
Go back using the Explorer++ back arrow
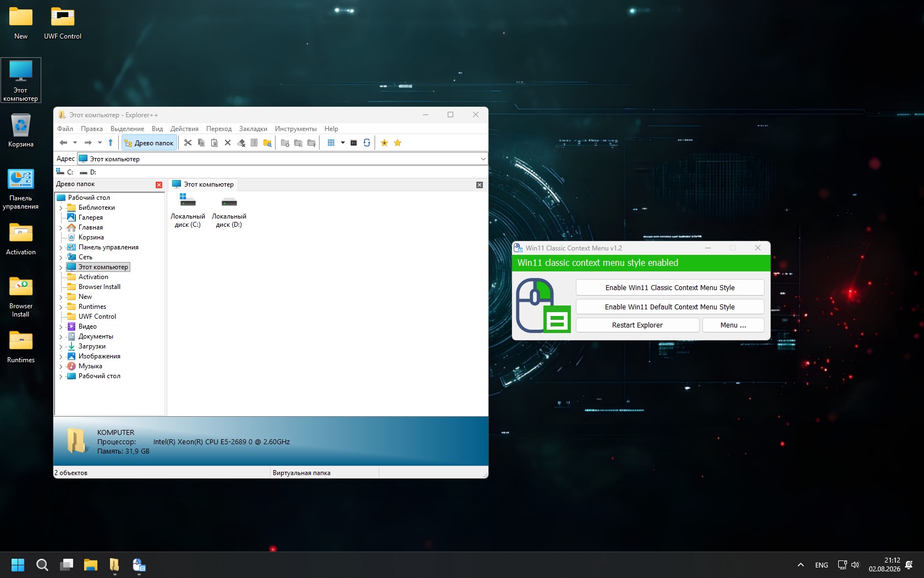click(x=63, y=143)
